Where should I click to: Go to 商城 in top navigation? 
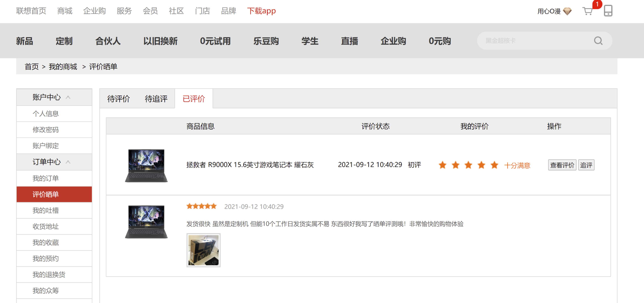click(65, 11)
